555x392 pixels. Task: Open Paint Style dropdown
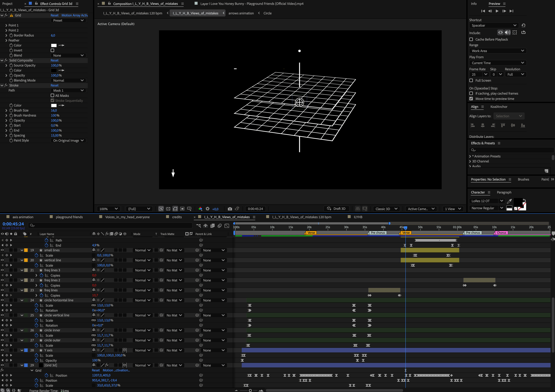click(x=68, y=140)
